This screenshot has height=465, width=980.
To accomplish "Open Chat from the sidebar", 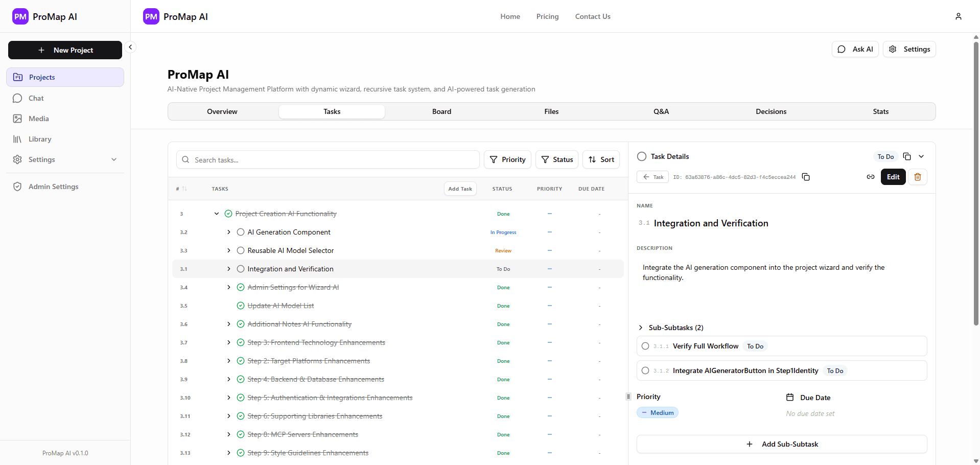I will point(36,98).
